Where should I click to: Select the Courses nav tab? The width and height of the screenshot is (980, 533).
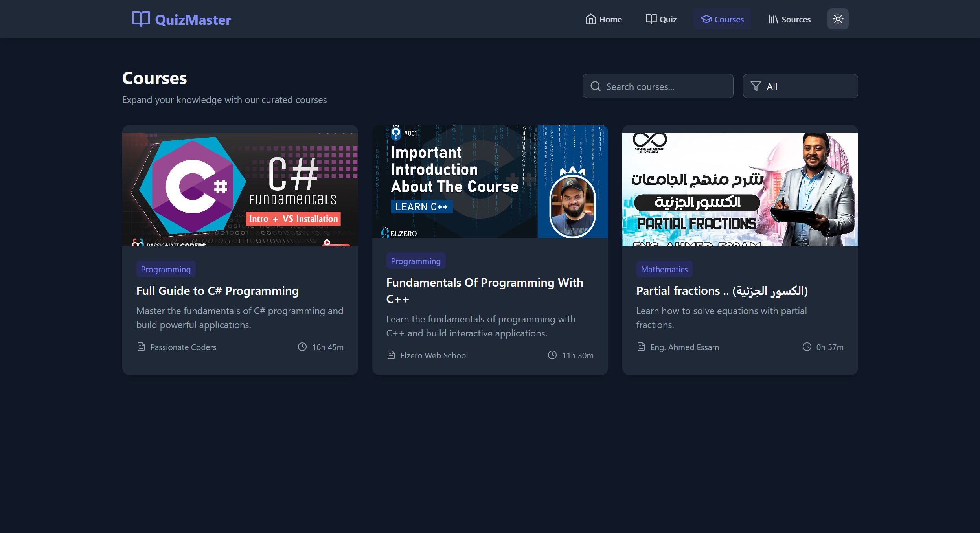click(722, 19)
